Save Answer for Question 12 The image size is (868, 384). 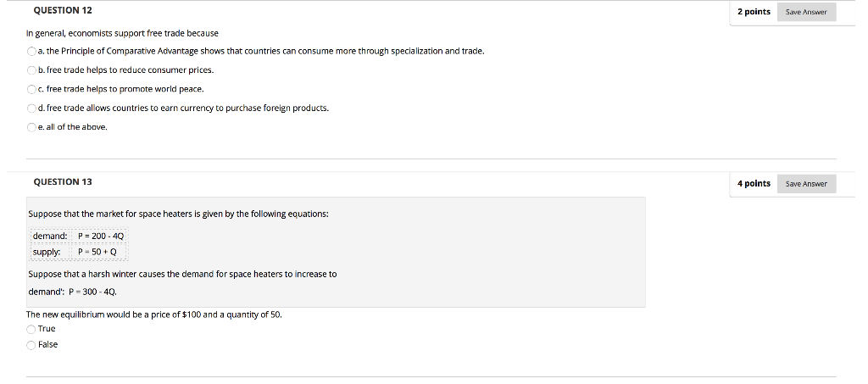tap(806, 12)
